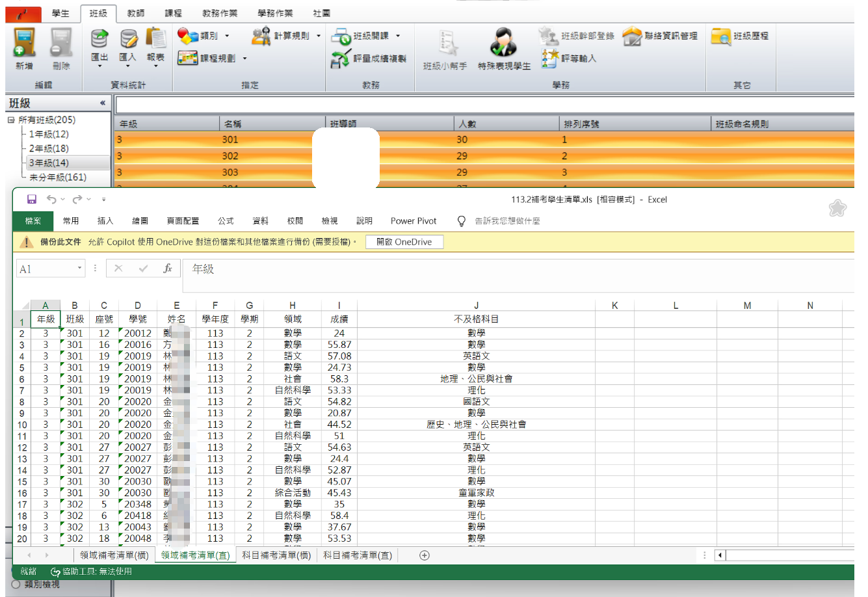Click the insert function fx icon
The image size is (868, 597).
tap(168, 269)
